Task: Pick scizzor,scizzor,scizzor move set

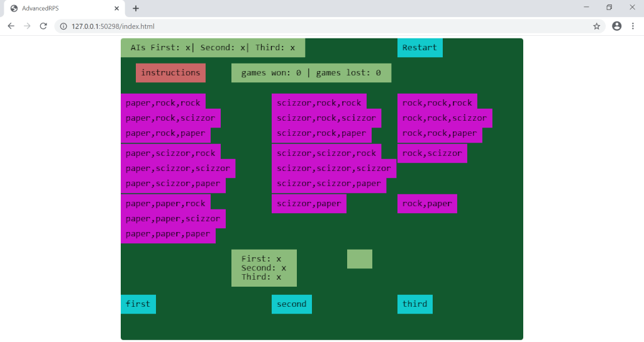Action: 333,168
